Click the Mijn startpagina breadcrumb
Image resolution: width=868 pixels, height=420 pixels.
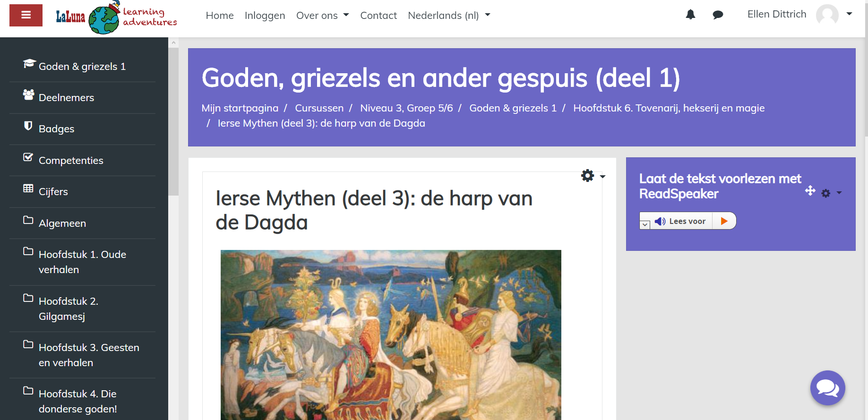point(240,108)
